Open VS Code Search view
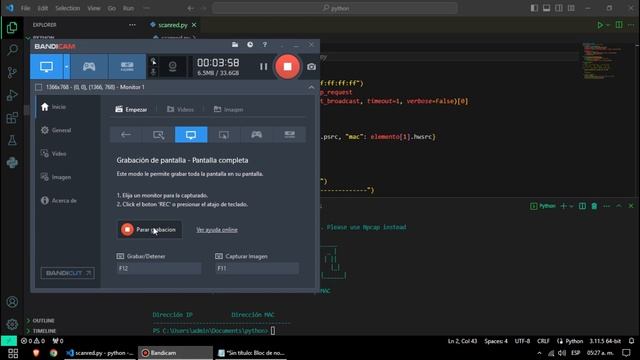Viewport: 640px width, 360px height. point(12,50)
